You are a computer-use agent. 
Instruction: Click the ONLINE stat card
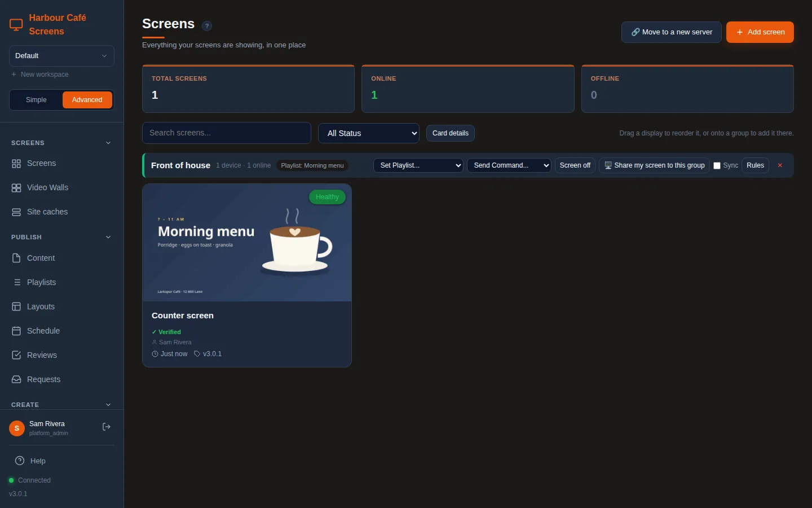click(x=468, y=89)
